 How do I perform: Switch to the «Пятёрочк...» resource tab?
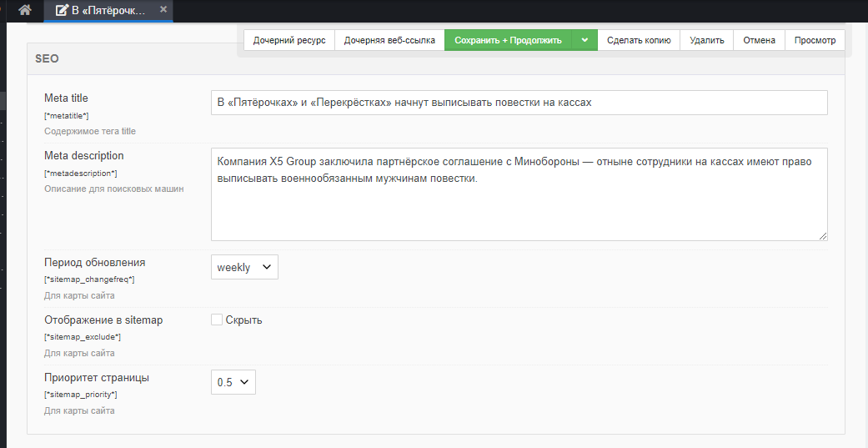coord(107,11)
